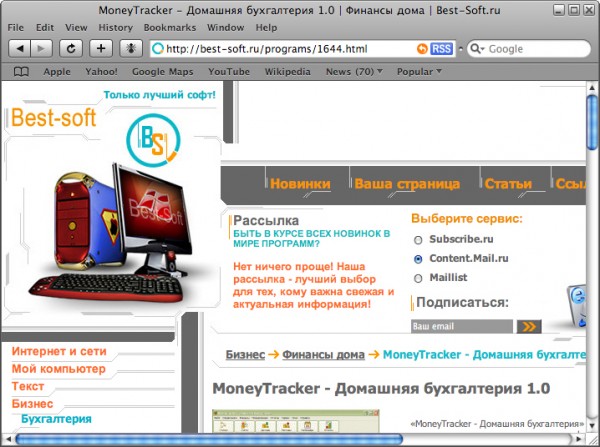The width and height of the screenshot is (600, 447).
Task: Click the Финансы дома breadcrumb link
Action: [x=322, y=355]
